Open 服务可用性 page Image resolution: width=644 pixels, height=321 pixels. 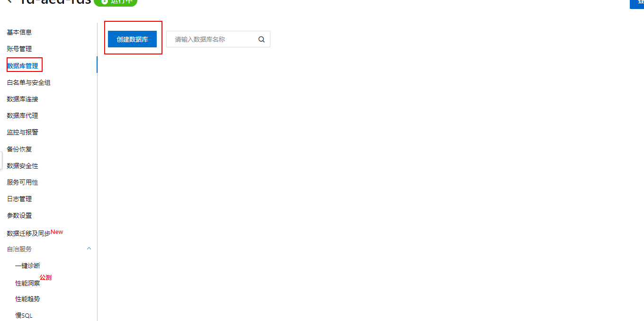pyautogui.click(x=23, y=182)
